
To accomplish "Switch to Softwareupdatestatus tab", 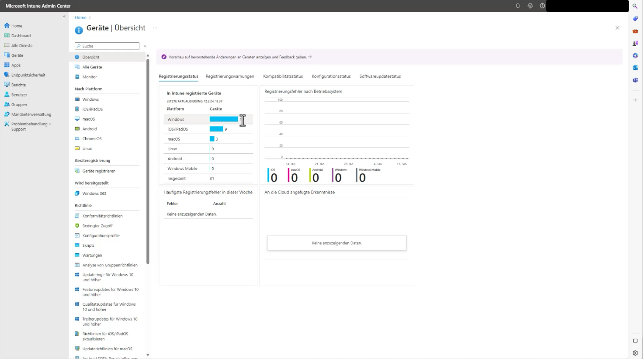I will click(x=380, y=76).
